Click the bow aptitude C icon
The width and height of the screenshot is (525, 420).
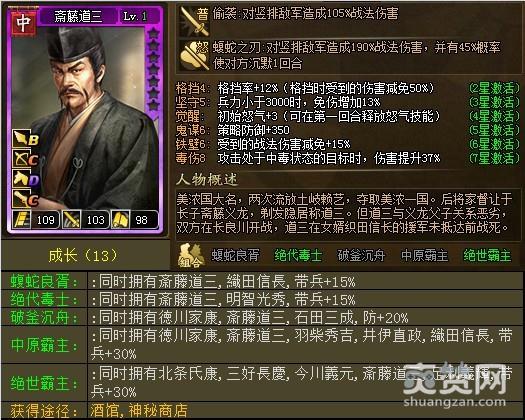coord(25,158)
